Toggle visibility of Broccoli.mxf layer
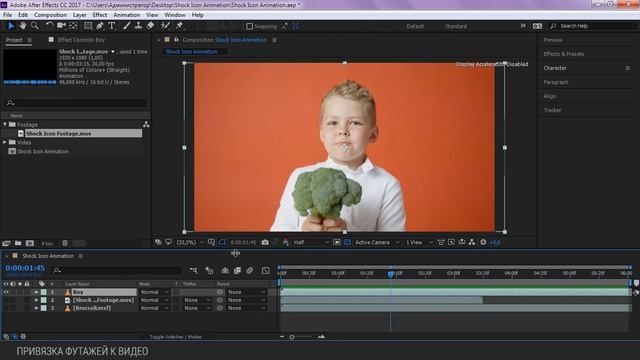 pyautogui.click(x=6, y=308)
